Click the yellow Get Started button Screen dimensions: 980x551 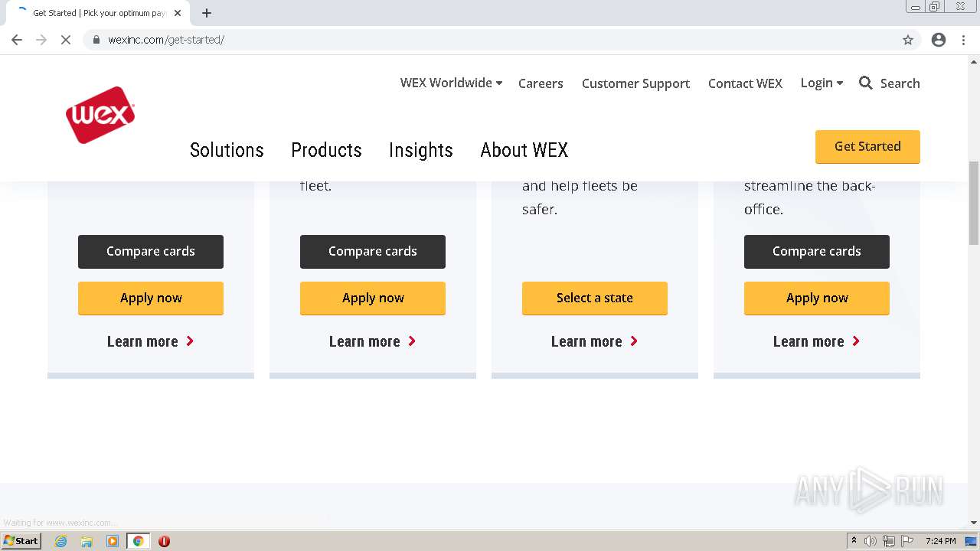(x=867, y=146)
